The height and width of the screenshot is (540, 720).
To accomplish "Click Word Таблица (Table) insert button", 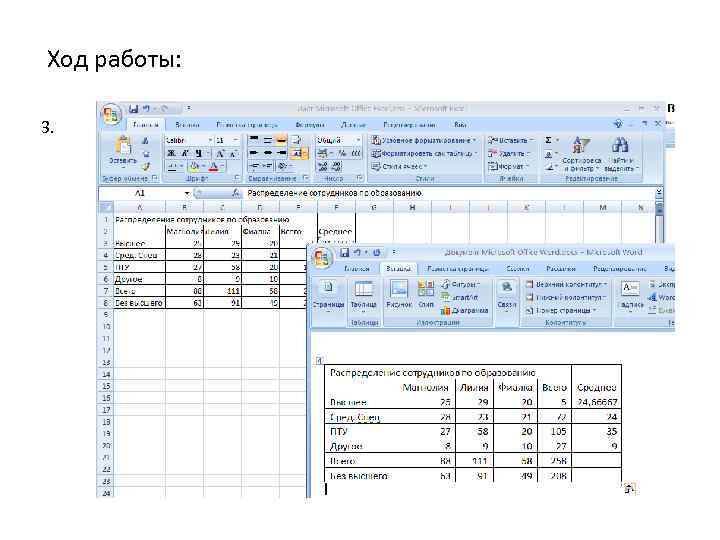I will pyautogui.click(x=363, y=295).
